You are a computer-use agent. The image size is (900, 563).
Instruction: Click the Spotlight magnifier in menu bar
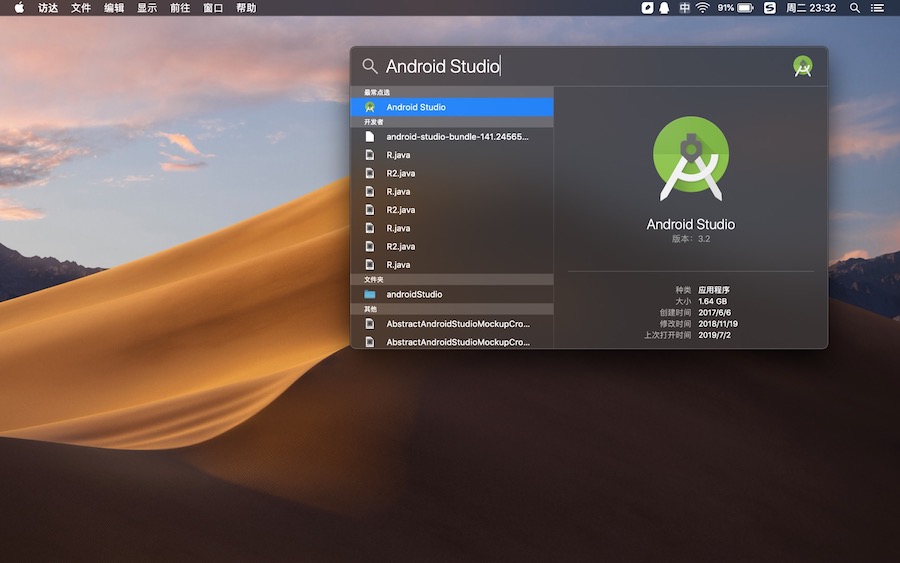pos(855,7)
